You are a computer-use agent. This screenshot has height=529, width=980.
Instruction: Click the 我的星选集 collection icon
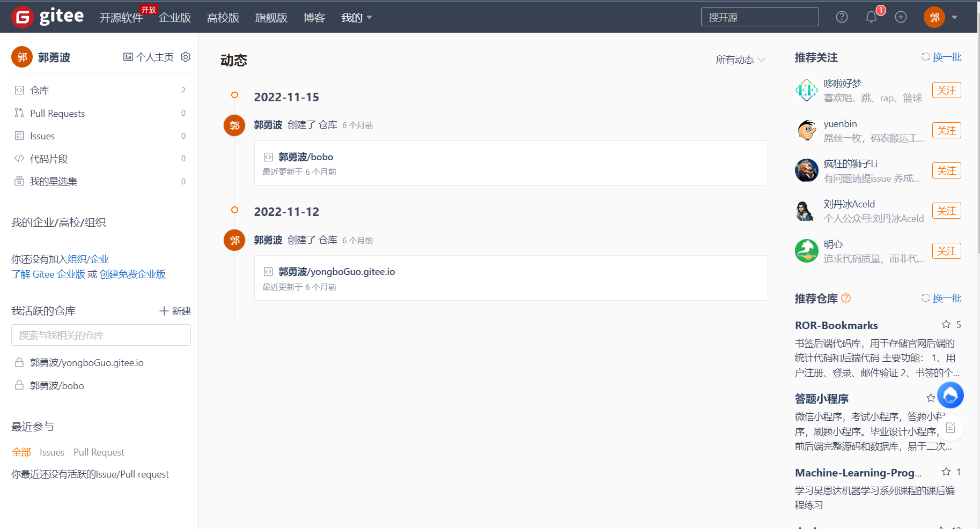[19, 181]
